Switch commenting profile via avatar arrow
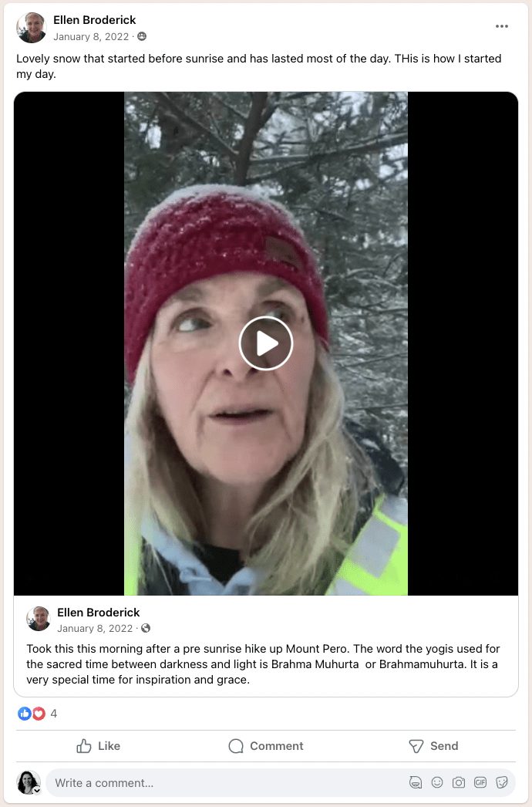532x807 pixels. (37, 791)
